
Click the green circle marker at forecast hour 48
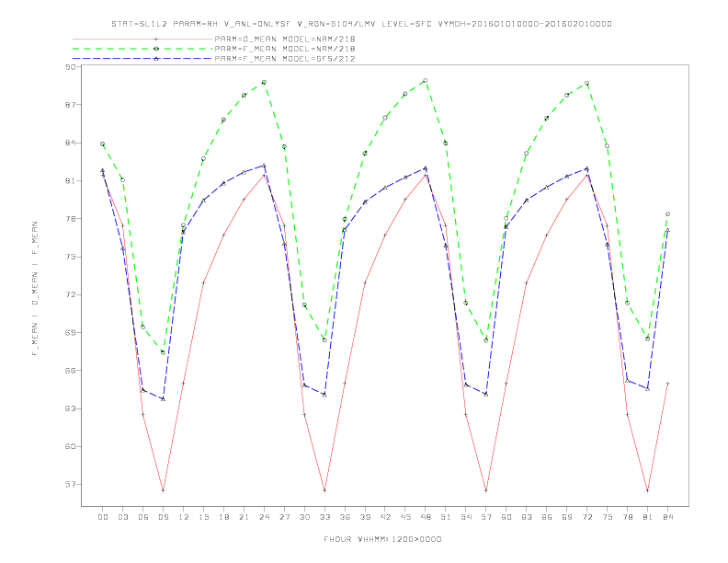pyautogui.click(x=426, y=81)
